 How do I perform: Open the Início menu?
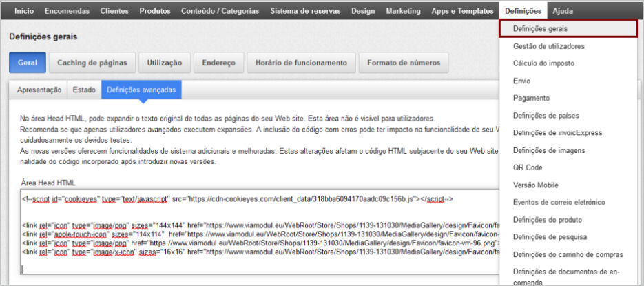click(24, 12)
